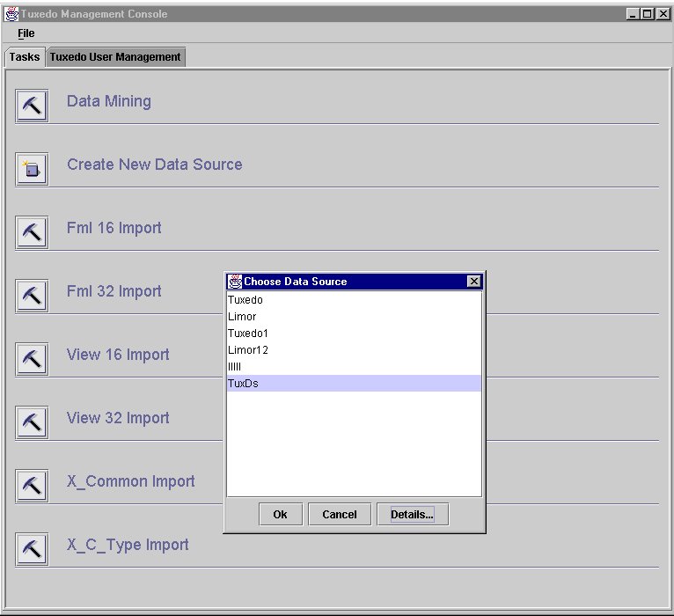This screenshot has height=616, width=674.
Task: Select the llllll data source entry
Action: pos(354,367)
